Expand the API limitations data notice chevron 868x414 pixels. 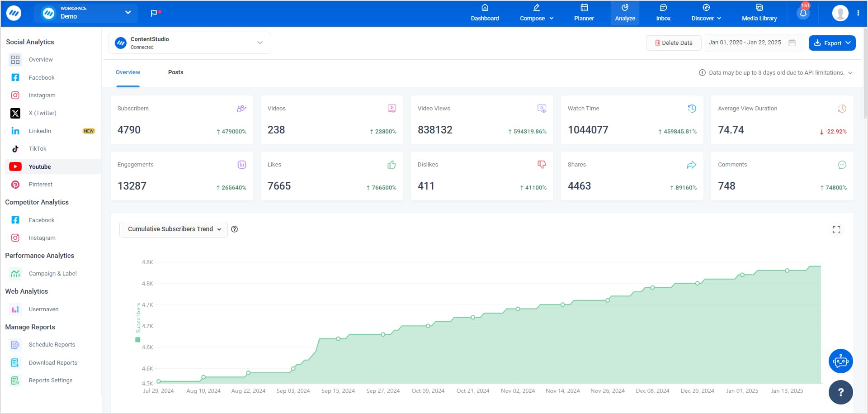(x=850, y=73)
